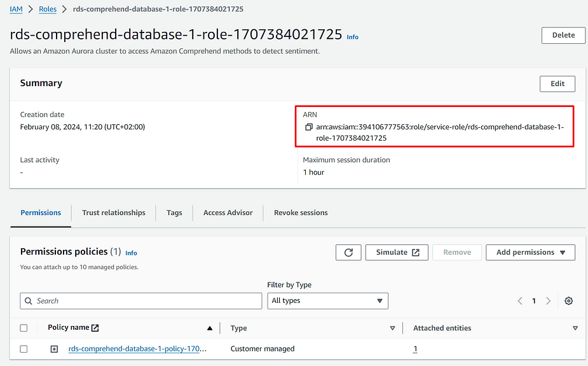Switch to the Permissions tab
Screen dimensions: 588x366
(41, 213)
